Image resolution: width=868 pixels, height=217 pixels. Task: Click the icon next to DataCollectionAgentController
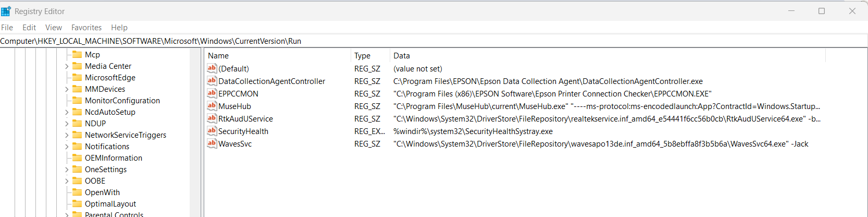coord(212,81)
